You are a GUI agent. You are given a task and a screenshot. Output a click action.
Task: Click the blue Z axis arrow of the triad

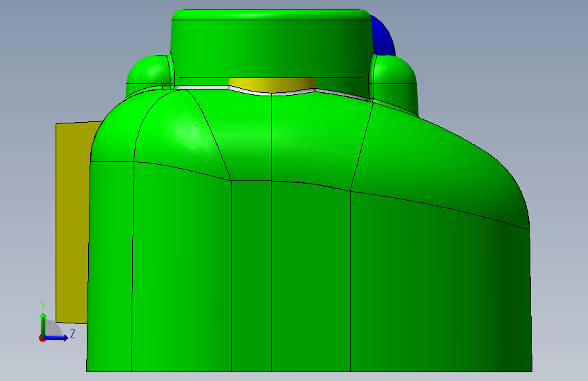[x=56, y=338]
